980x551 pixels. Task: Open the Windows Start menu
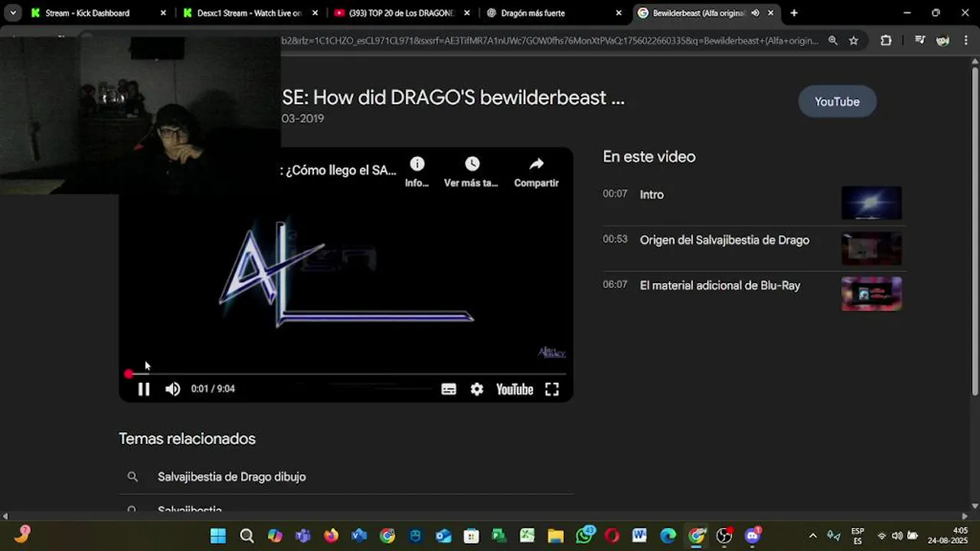[x=218, y=536]
